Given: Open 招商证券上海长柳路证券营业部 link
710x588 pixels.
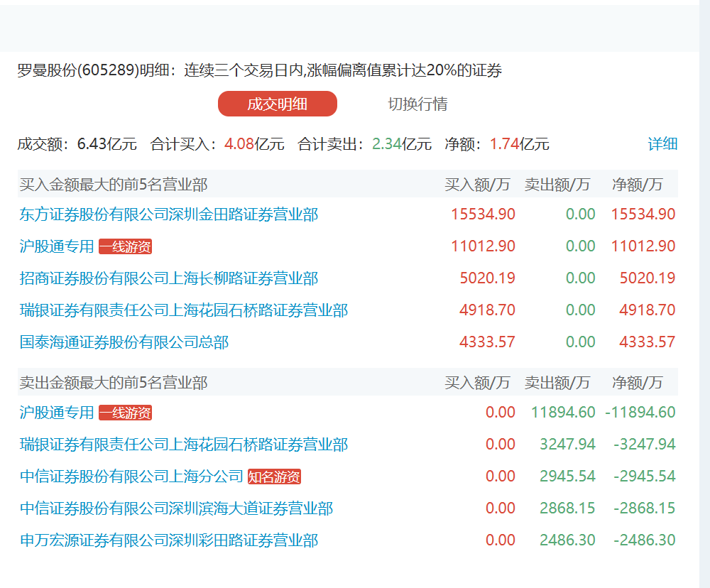Looking at the screenshot, I should coord(169,278).
